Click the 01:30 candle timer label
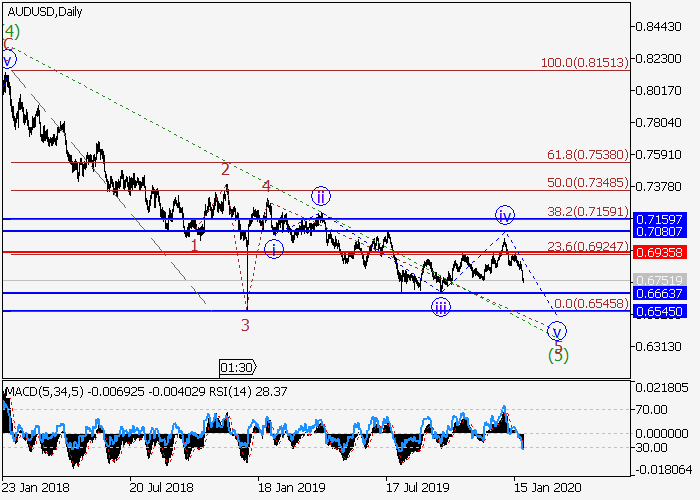 [238, 366]
